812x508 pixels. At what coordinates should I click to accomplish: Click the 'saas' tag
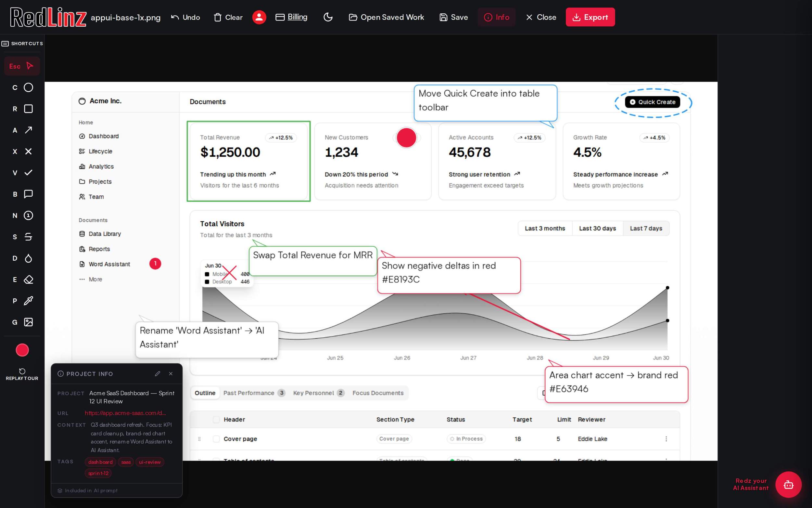126,462
